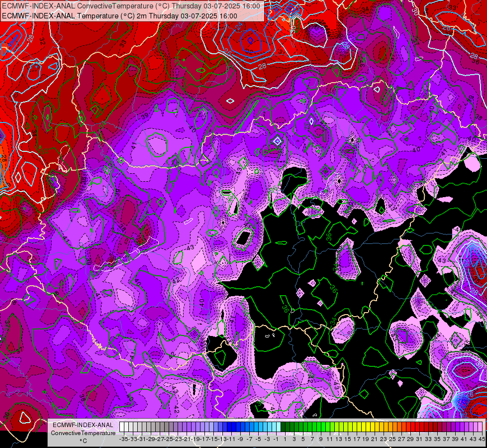Pick the dark green swatch above 1

[x=283, y=427]
